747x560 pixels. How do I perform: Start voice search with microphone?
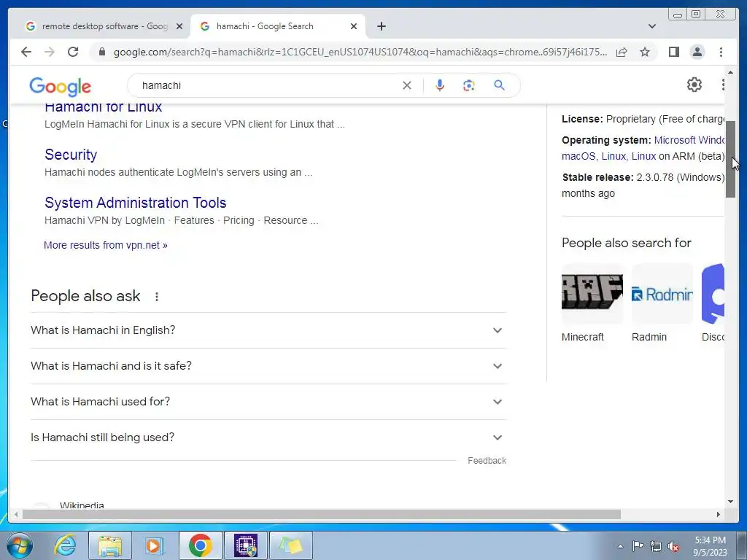point(440,85)
